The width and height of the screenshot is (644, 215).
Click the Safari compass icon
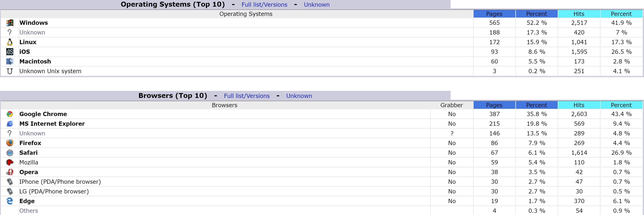click(x=10, y=153)
